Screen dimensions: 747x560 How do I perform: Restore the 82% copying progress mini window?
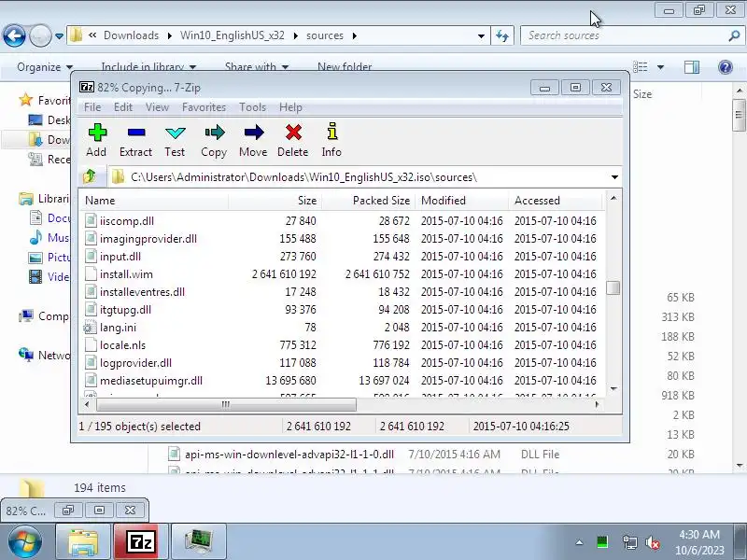coord(67,511)
